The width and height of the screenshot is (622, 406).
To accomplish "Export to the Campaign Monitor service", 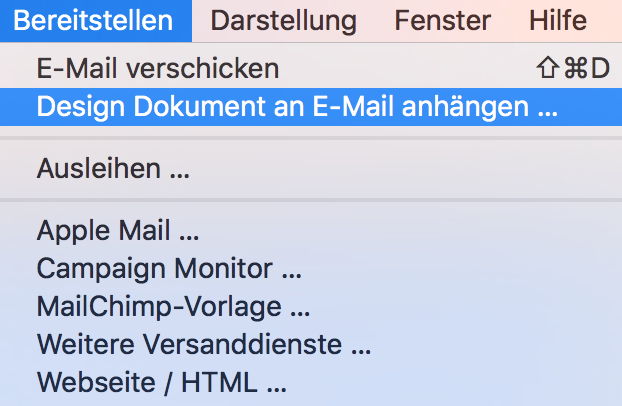I will pos(311,269).
